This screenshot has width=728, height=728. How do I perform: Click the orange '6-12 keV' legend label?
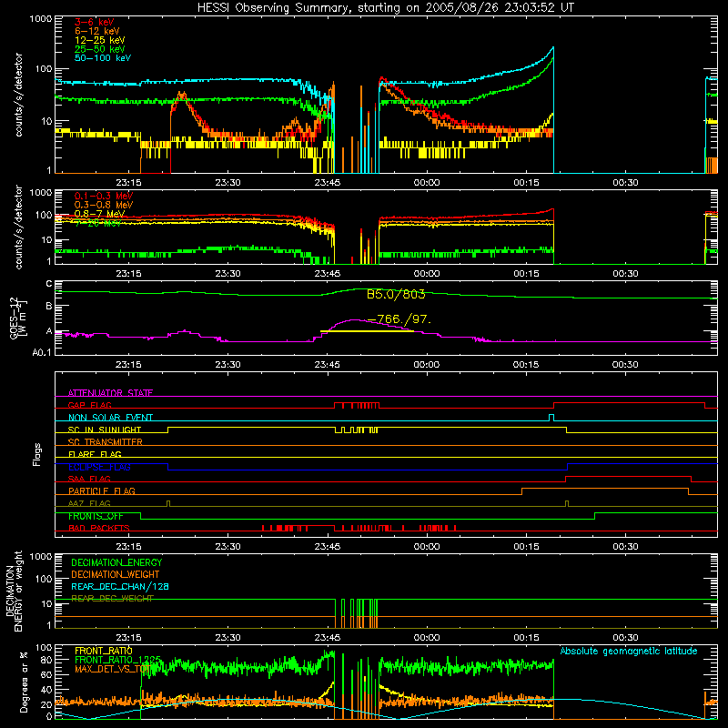tap(96, 31)
